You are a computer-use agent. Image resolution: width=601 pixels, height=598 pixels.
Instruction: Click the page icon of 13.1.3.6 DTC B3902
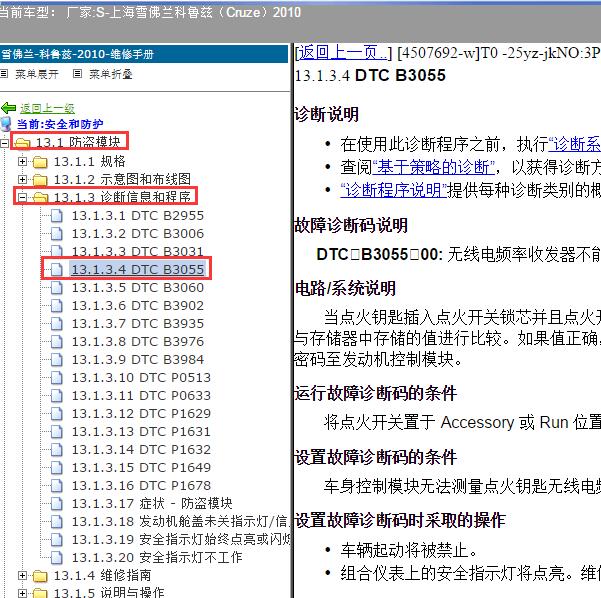point(57,306)
